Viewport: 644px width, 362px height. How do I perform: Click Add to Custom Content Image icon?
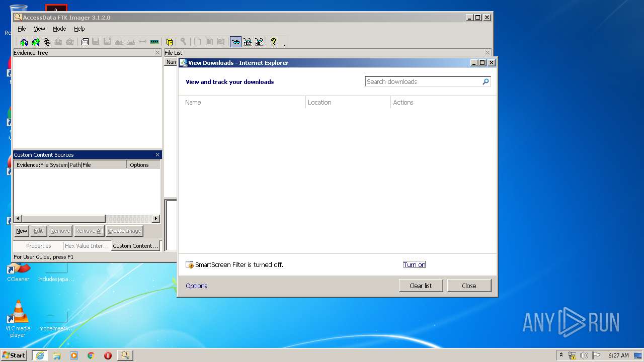(119, 42)
